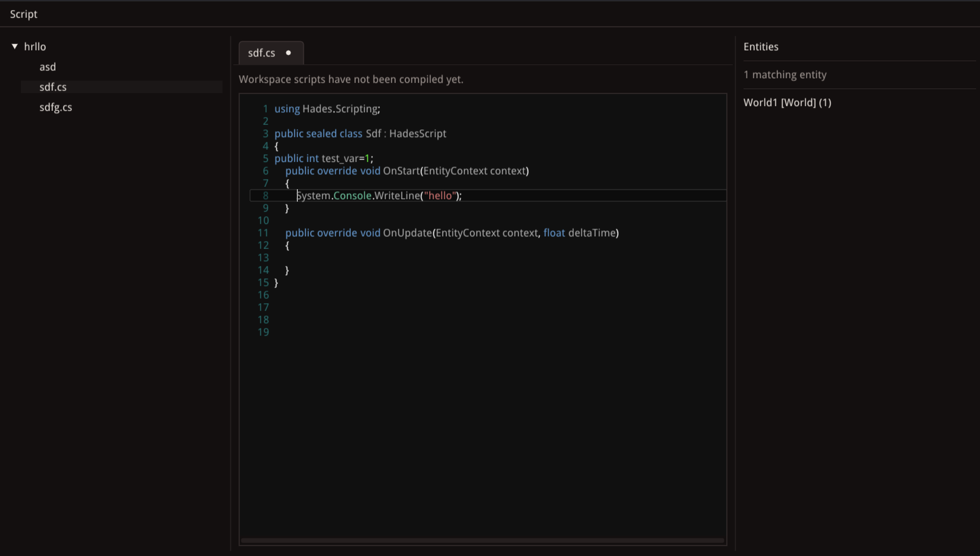Image resolution: width=980 pixels, height=556 pixels.
Task: Click the unsaved changes dot on sdf.cs tab
Action: point(288,53)
